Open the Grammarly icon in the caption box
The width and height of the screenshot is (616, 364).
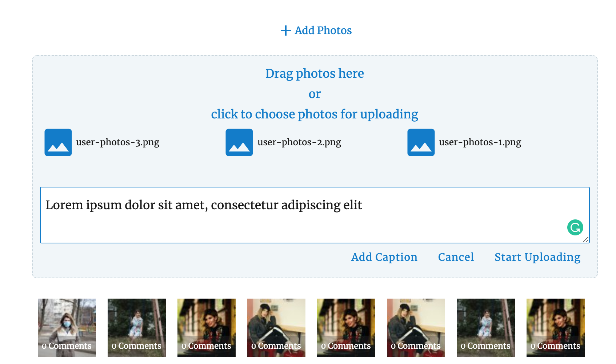coord(575,228)
